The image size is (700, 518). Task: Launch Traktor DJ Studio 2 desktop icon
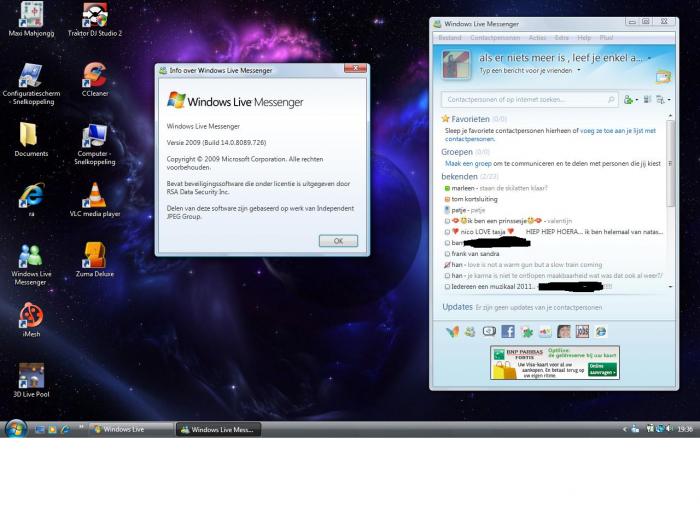(95, 19)
